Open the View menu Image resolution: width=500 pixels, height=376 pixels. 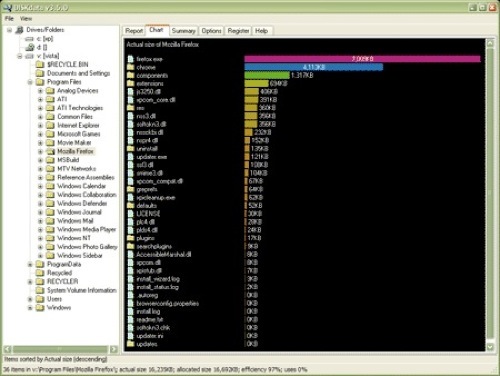pyautogui.click(x=26, y=19)
